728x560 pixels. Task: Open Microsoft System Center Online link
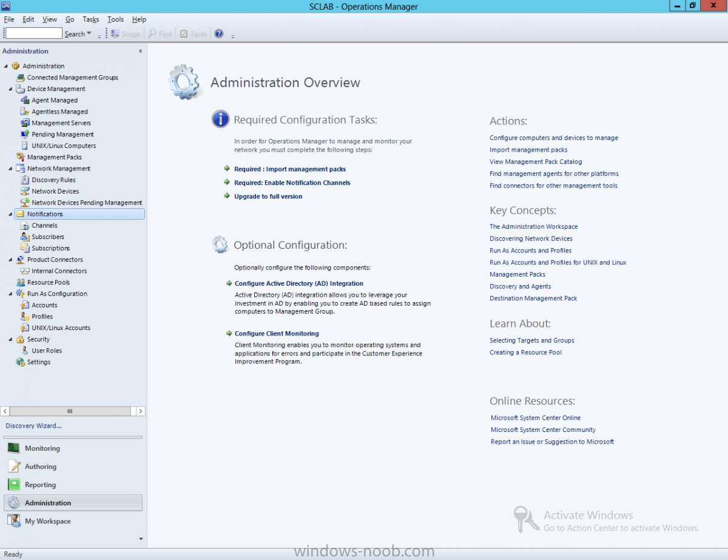(536, 418)
